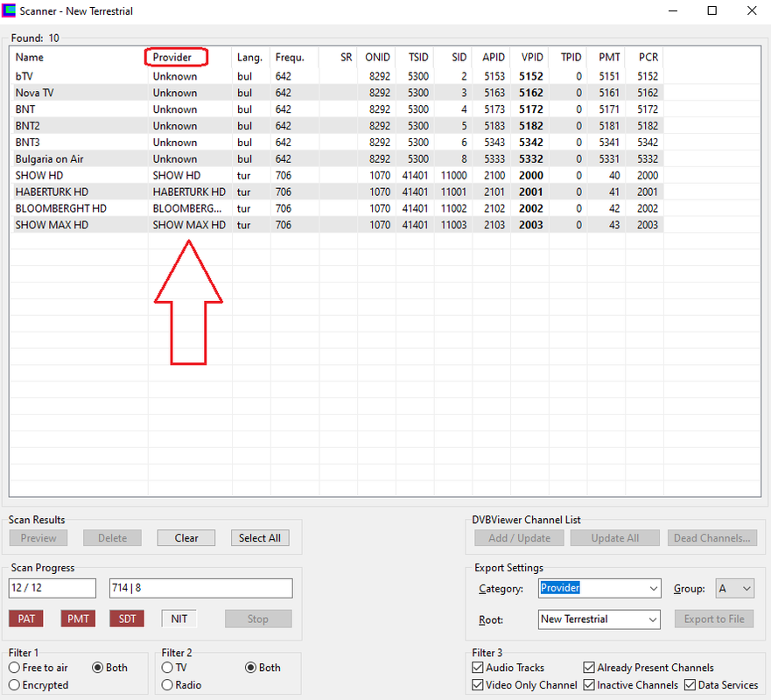Click the red SDT indicator
Screen dimensions: 771x700
pos(127,619)
